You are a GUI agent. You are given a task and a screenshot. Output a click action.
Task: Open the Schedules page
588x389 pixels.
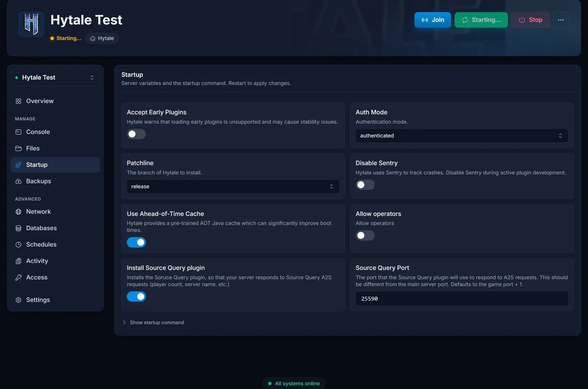pyautogui.click(x=55, y=245)
